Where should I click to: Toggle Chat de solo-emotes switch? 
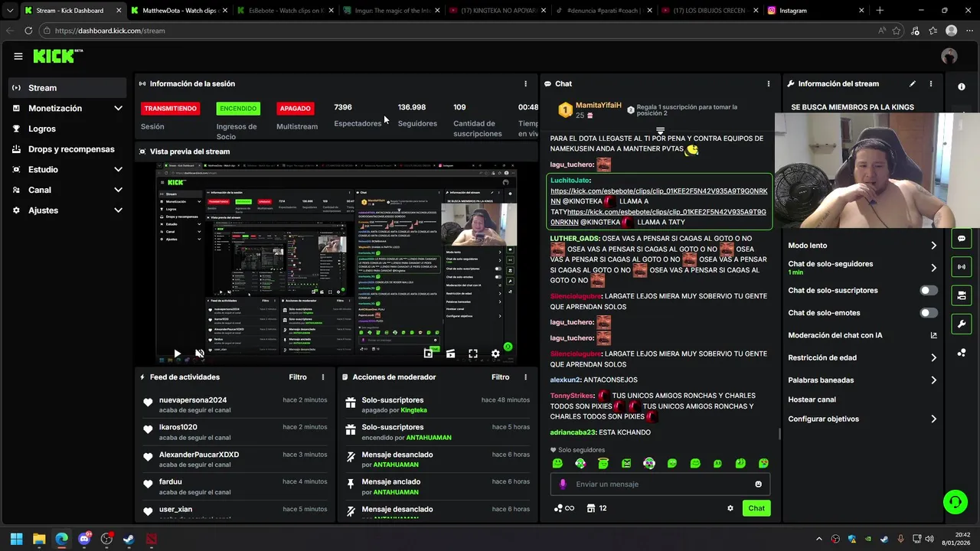(929, 312)
